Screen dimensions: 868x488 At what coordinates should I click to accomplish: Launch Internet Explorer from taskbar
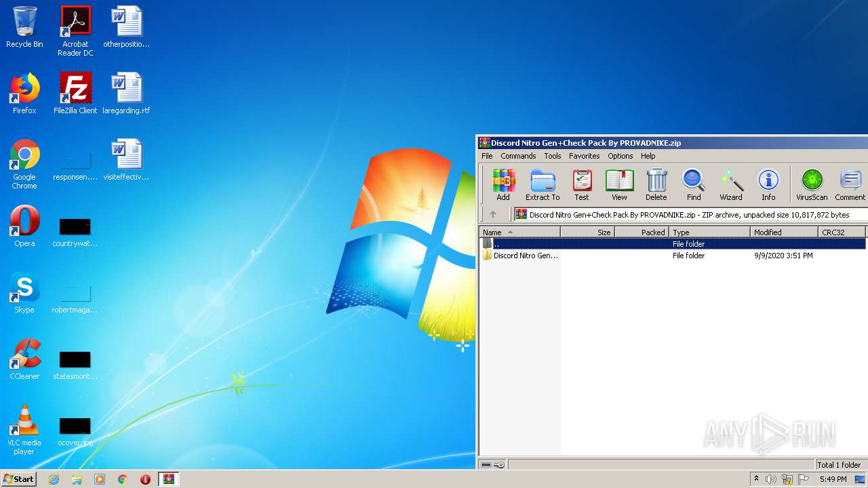tap(54, 479)
